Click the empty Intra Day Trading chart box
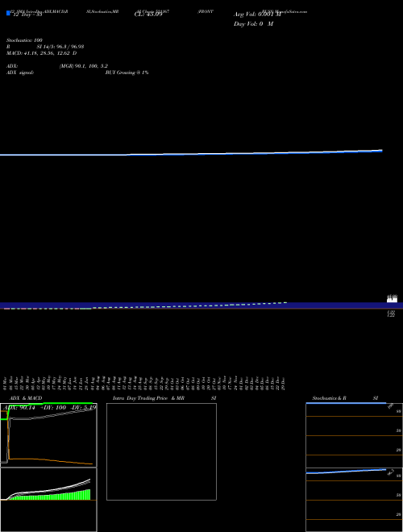 161,451
